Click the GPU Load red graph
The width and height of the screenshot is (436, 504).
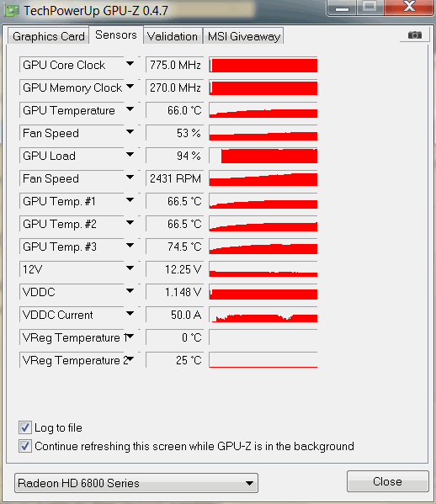(x=263, y=156)
